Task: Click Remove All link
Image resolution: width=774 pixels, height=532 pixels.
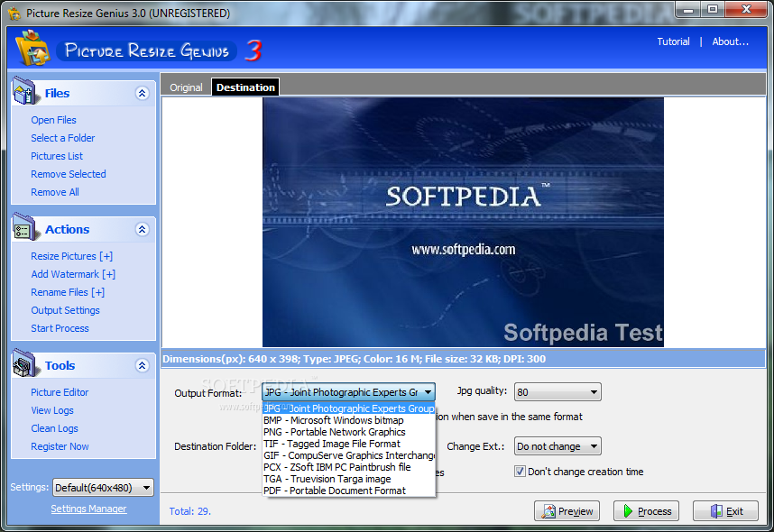Action: (55, 192)
